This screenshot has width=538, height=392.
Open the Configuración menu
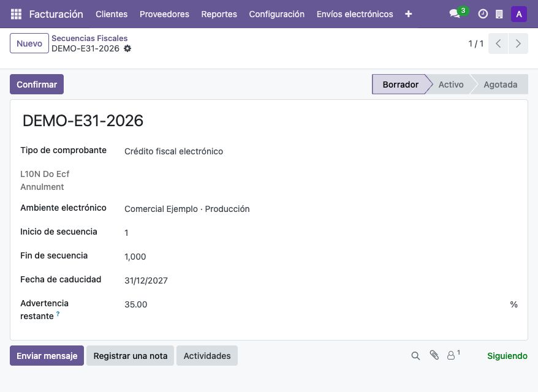276,14
